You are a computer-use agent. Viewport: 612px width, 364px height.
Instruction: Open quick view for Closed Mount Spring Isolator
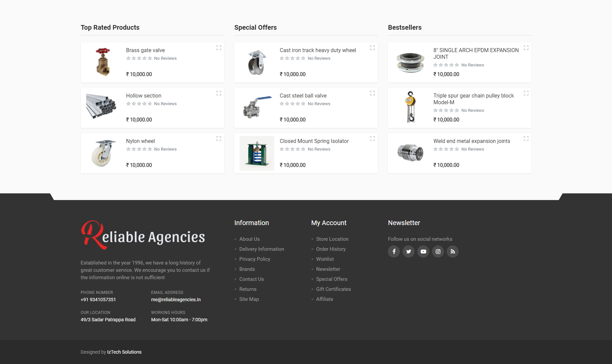[372, 139]
